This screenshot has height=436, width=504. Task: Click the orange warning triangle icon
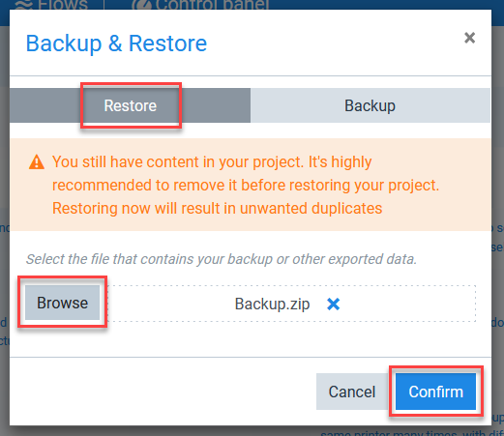pyautogui.click(x=37, y=162)
